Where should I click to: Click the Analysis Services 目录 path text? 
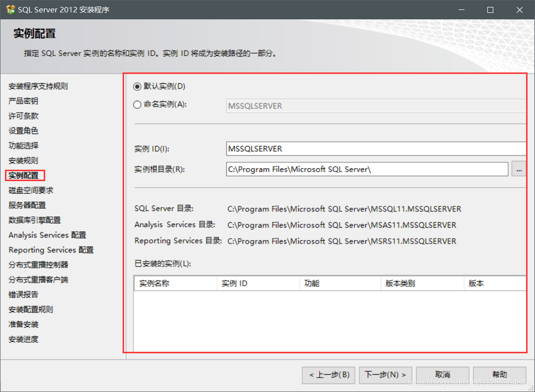(x=342, y=225)
